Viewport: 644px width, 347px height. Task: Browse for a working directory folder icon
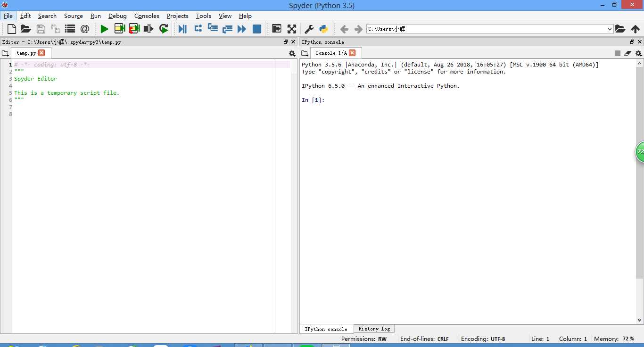(620, 29)
